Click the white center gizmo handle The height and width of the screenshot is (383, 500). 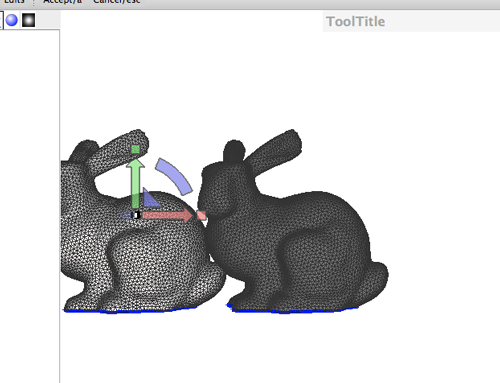click(x=137, y=215)
